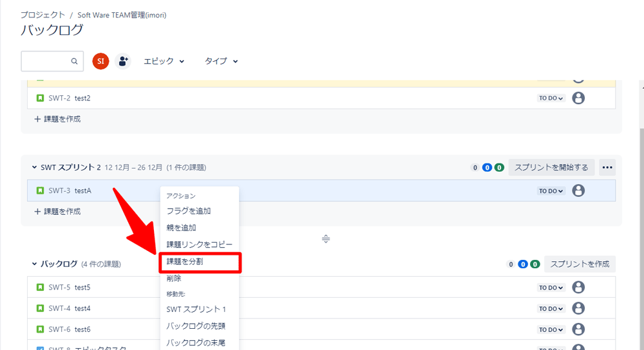Move issue to SWT スプリント 1
Screen dimensions: 644x350
(x=200, y=309)
